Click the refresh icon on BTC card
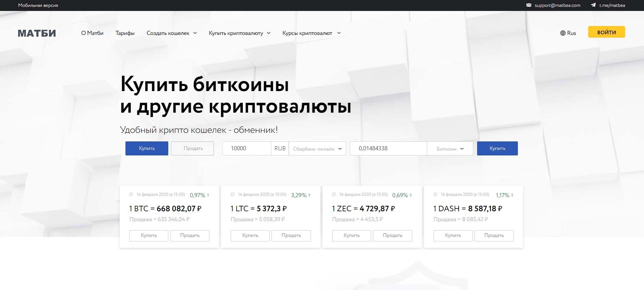Image resolution: width=644 pixels, height=290 pixels. 131,194
